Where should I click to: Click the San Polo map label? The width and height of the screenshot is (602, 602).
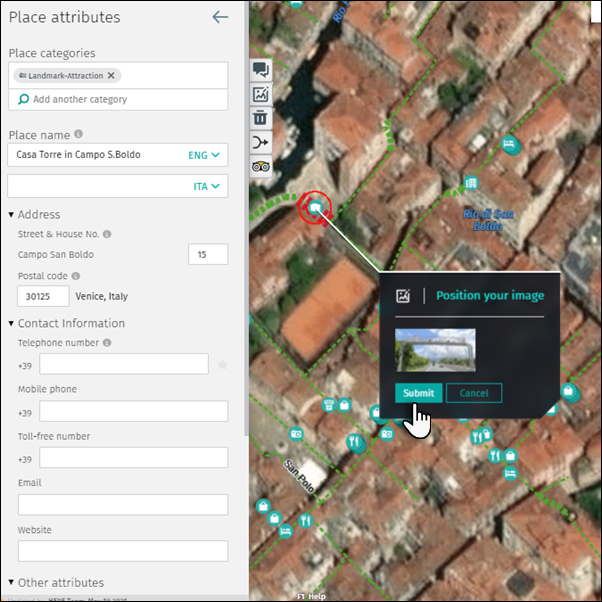(299, 476)
